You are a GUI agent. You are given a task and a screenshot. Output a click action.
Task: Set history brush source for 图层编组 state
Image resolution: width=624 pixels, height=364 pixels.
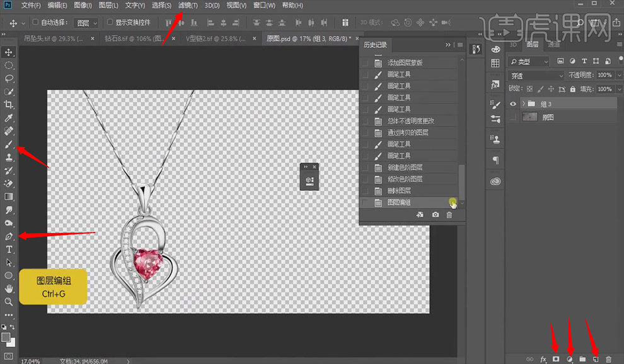click(365, 203)
